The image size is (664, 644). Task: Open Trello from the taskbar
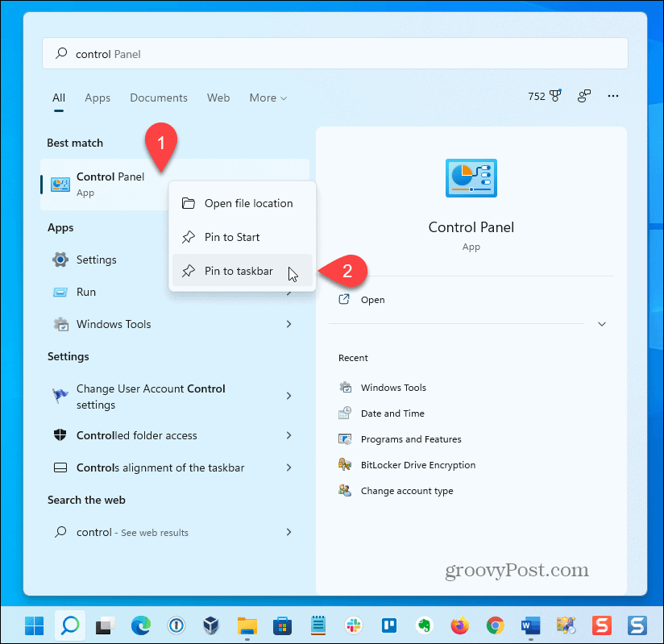tap(388, 625)
